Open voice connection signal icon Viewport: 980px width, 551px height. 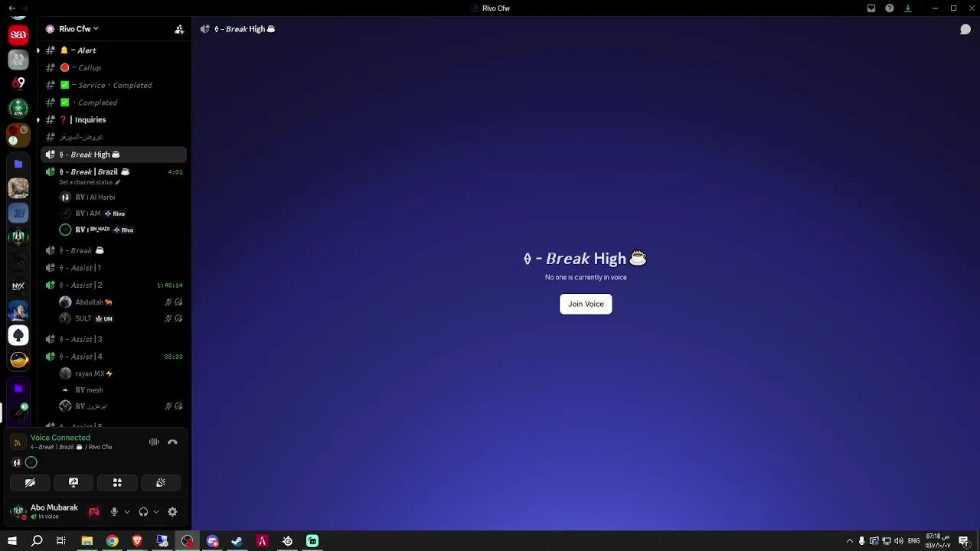17,442
